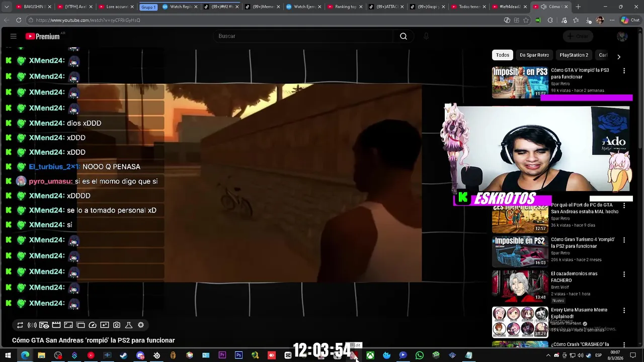644x362 pixels.
Task: Click channel name 'Brett Wolf'
Action: [561, 287]
